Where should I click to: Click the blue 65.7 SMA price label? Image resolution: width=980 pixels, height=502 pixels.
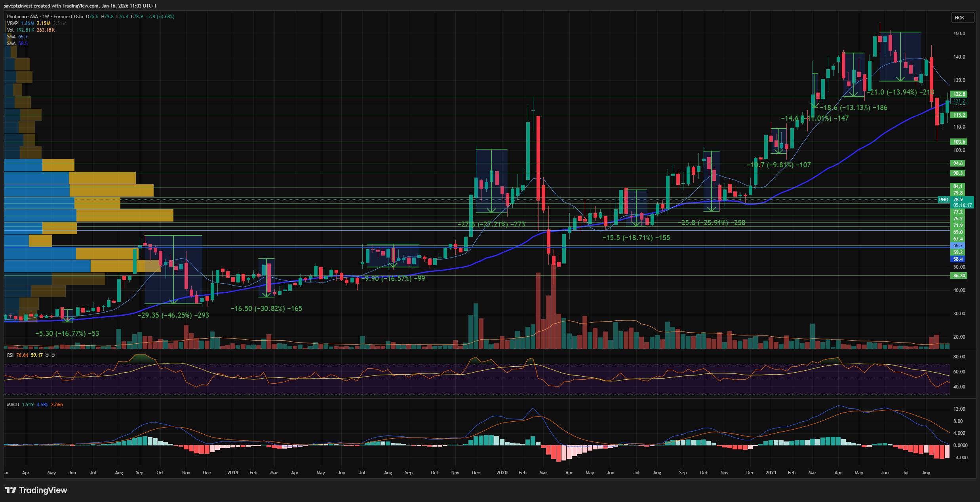click(x=958, y=246)
